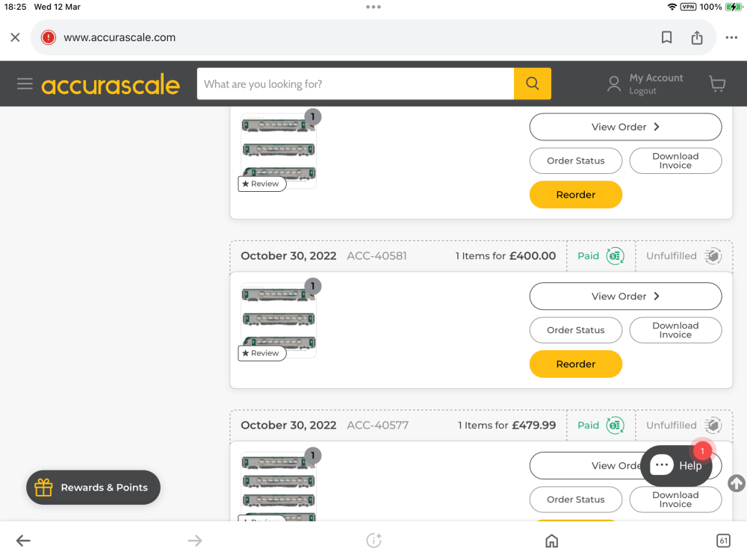The height and width of the screenshot is (560, 747).
Task: Open the Help chat widget
Action: click(x=676, y=465)
